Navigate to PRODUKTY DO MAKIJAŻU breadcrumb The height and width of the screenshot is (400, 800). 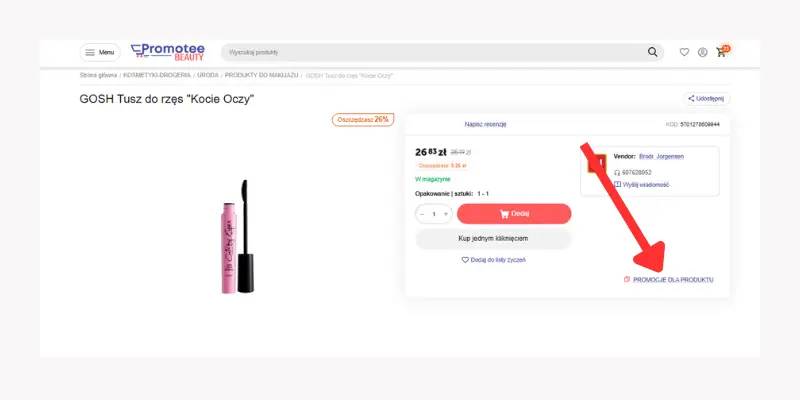[x=260, y=75]
